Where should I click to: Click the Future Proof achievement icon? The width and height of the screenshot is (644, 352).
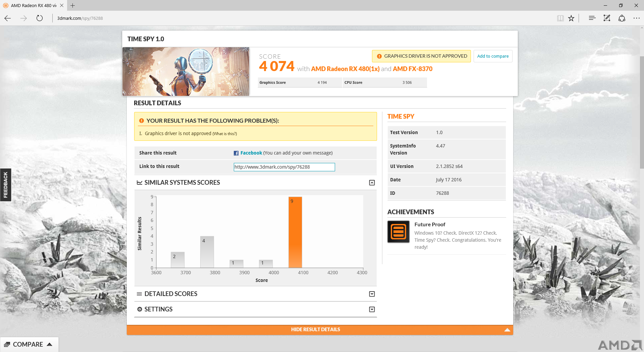tap(398, 232)
